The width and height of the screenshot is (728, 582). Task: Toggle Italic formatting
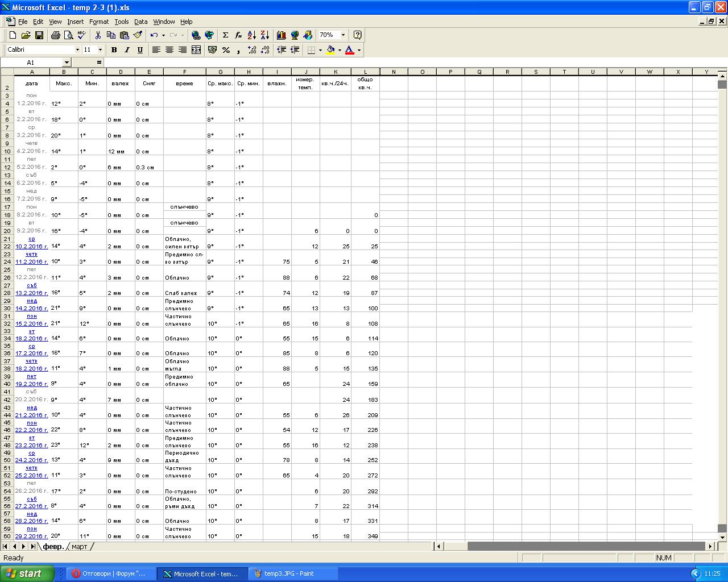coord(127,50)
